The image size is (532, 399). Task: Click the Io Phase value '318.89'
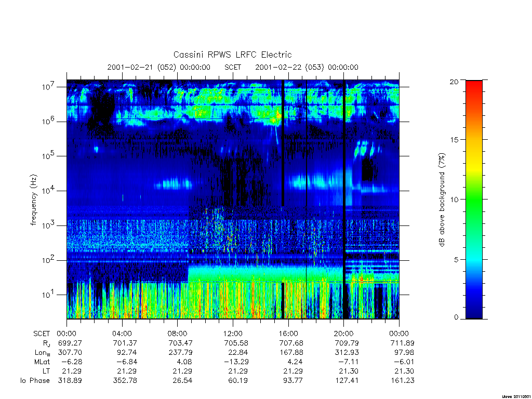[70, 381]
